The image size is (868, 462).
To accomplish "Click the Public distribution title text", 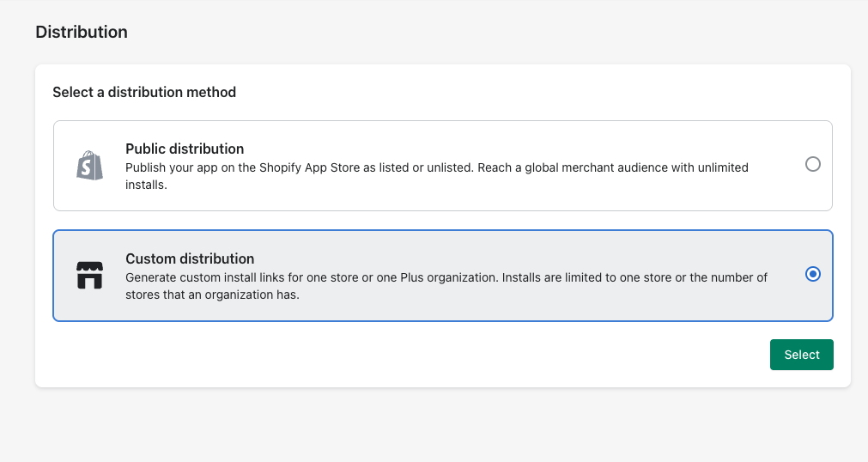I will tap(185, 149).
